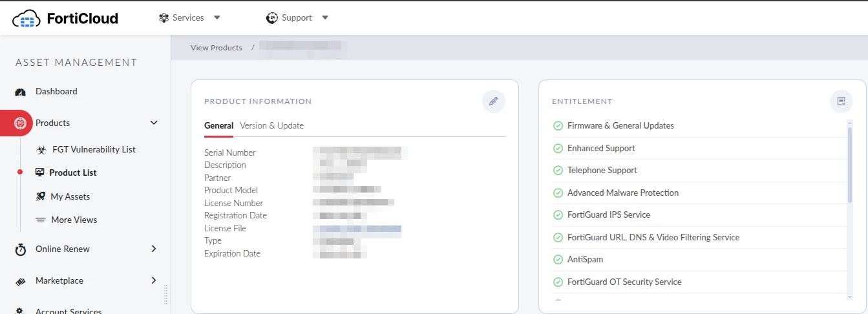The image size is (868, 314).
Task: Click the Marketplace tag icon
Action: [x=20, y=282]
